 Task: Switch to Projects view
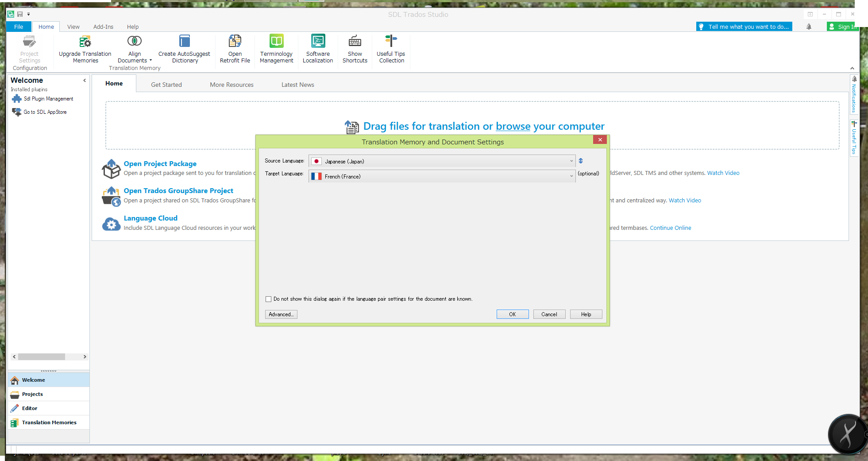tap(49, 394)
